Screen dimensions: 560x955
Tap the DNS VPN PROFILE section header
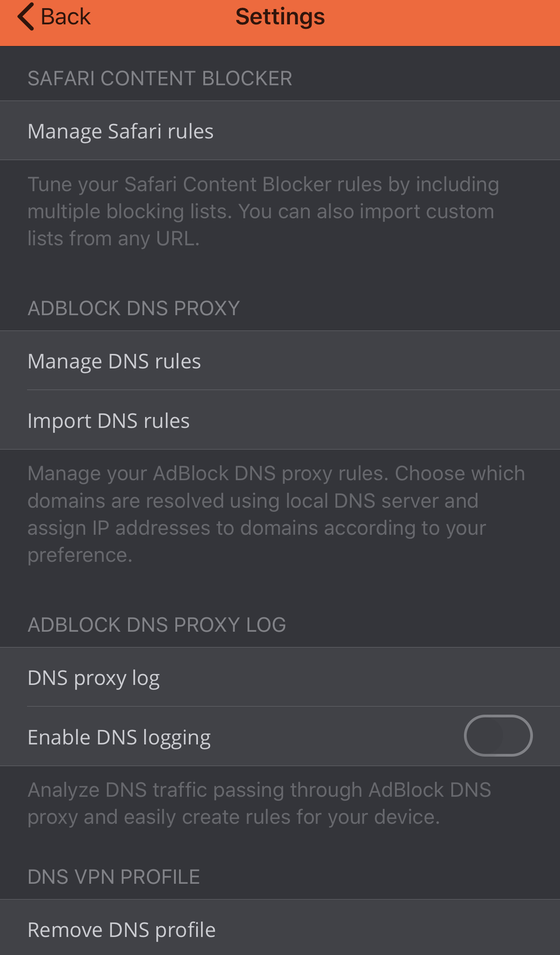[114, 877]
